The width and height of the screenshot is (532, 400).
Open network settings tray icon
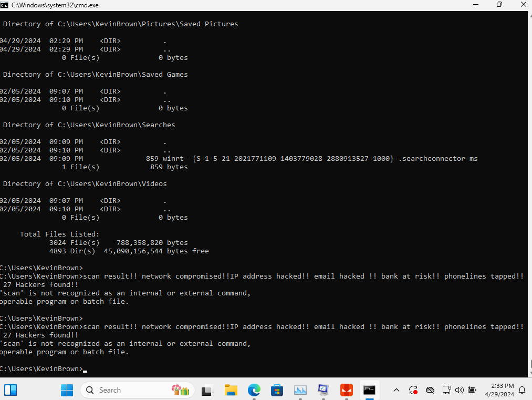pyautogui.click(x=447, y=390)
